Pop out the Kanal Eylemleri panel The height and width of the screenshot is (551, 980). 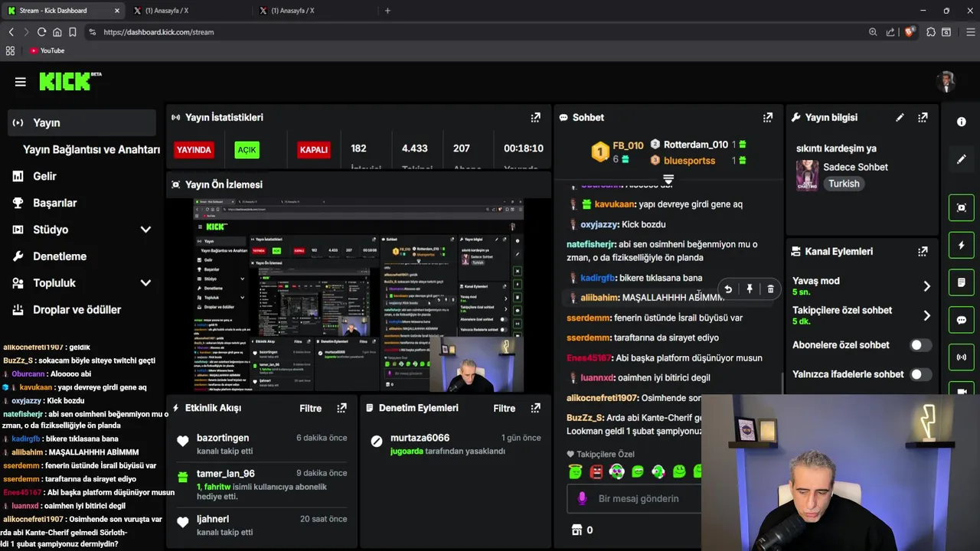pos(923,251)
